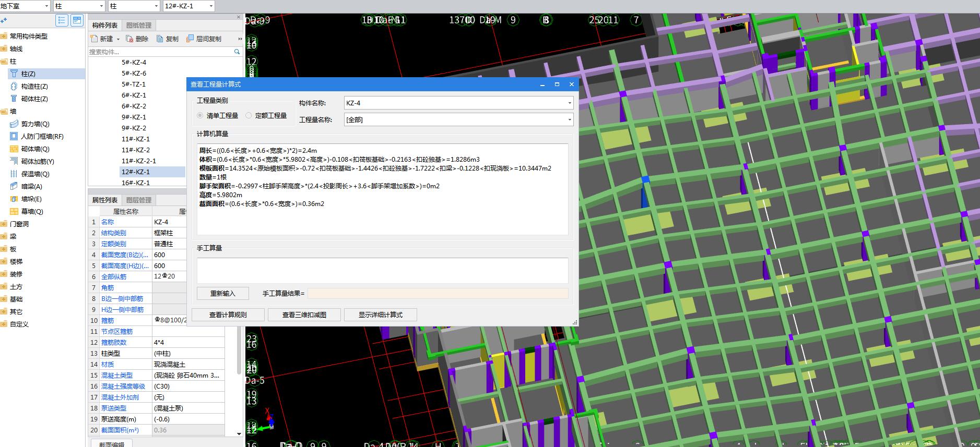Select 柱(Z) column component type
This screenshot has height=447, width=980.
[x=28, y=74]
